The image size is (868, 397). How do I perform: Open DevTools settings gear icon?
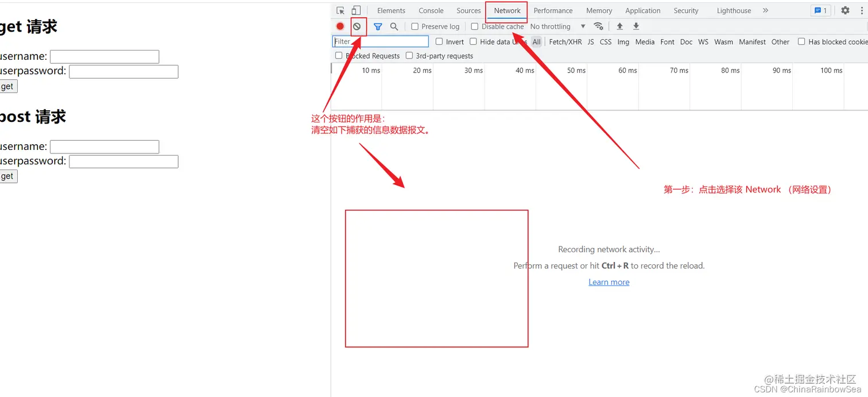[845, 10]
